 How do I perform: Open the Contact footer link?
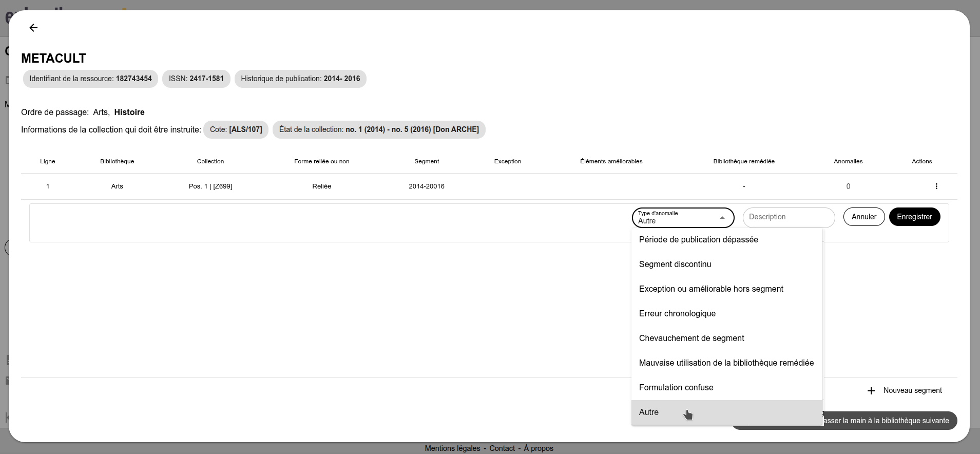coord(502,448)
